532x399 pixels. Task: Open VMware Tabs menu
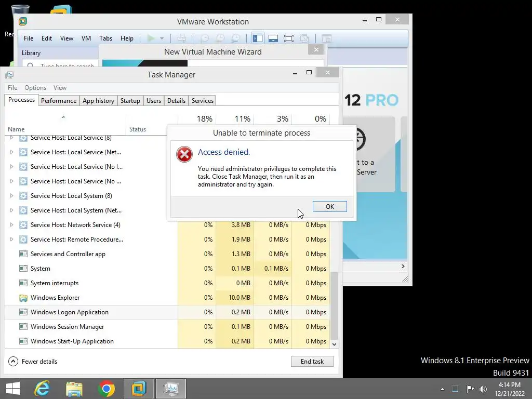(x=105, y=38)
